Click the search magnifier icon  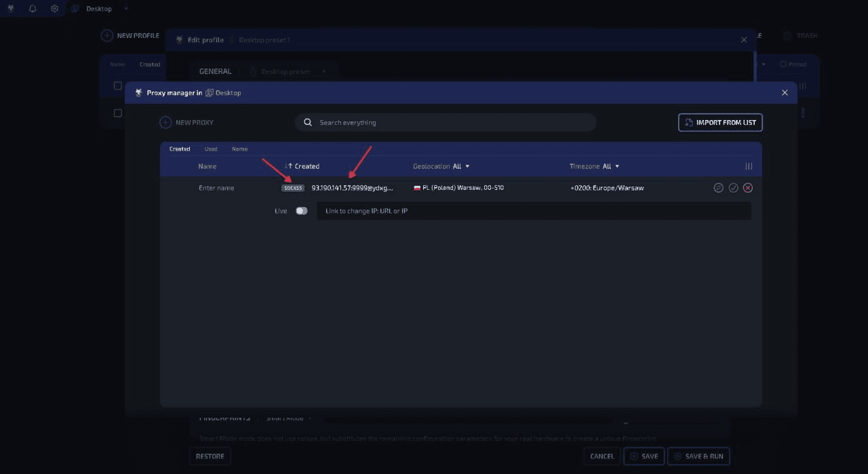308,123
